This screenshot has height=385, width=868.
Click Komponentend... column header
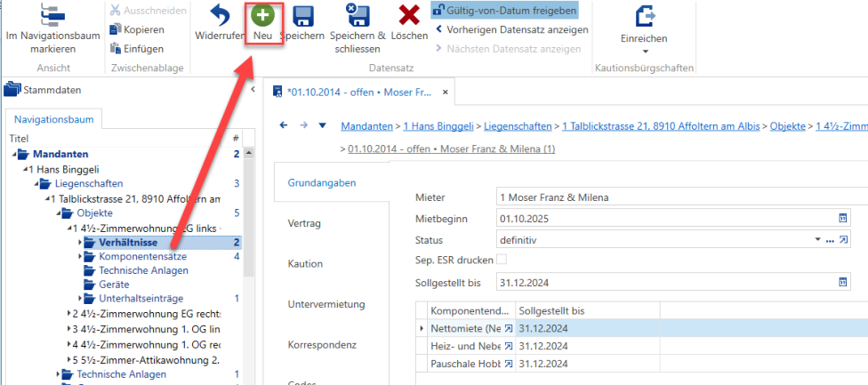click(x=471, y=311)
